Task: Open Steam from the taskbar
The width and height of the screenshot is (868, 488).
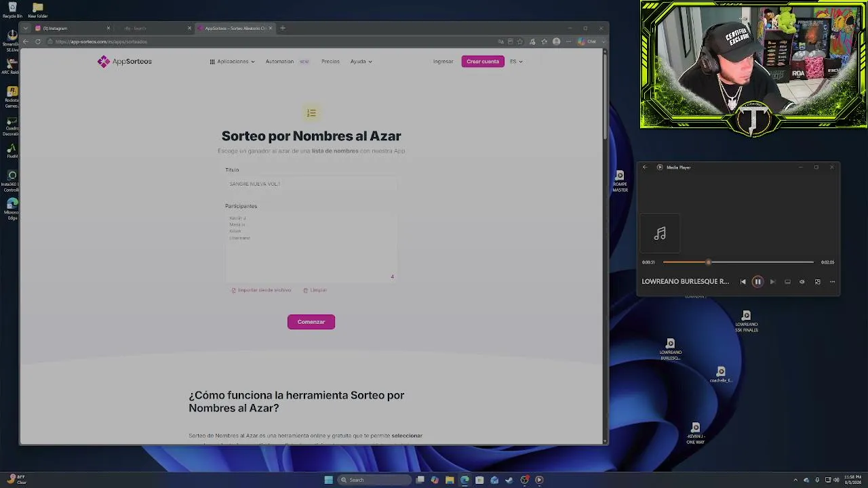Action: (509, 480)
